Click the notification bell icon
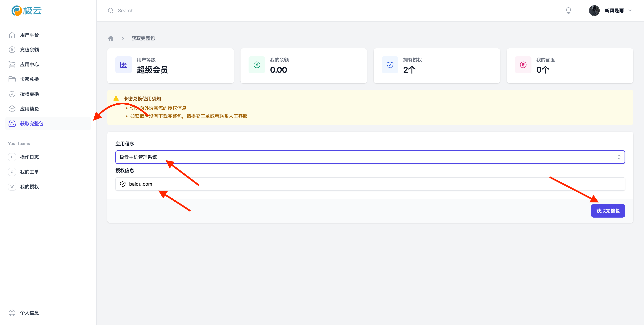Viewport: 644px width, 325px height. tap(568, 11)
